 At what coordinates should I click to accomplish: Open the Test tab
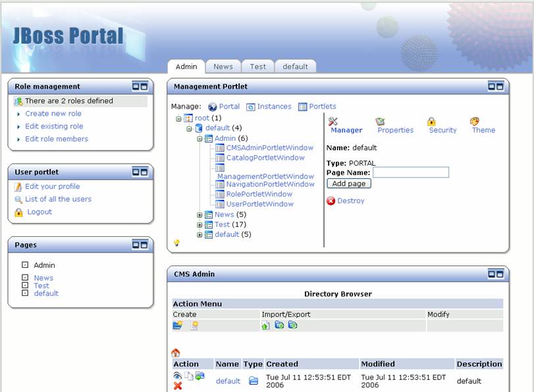[x=258, y=66]
